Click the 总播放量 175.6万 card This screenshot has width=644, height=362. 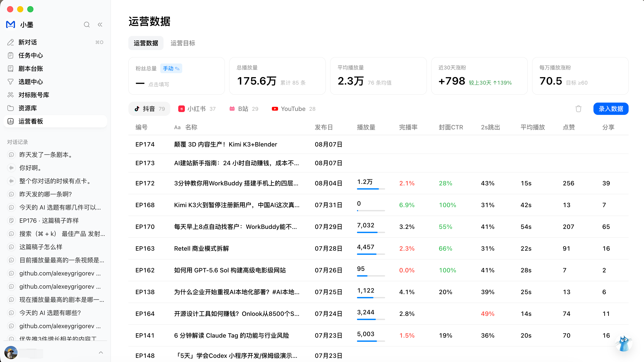(277, 76)
